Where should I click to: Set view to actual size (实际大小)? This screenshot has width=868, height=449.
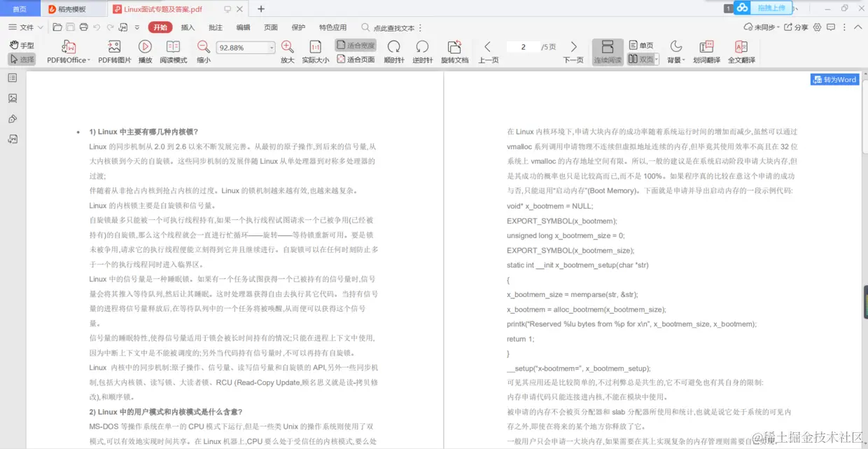tap(316, 52)
